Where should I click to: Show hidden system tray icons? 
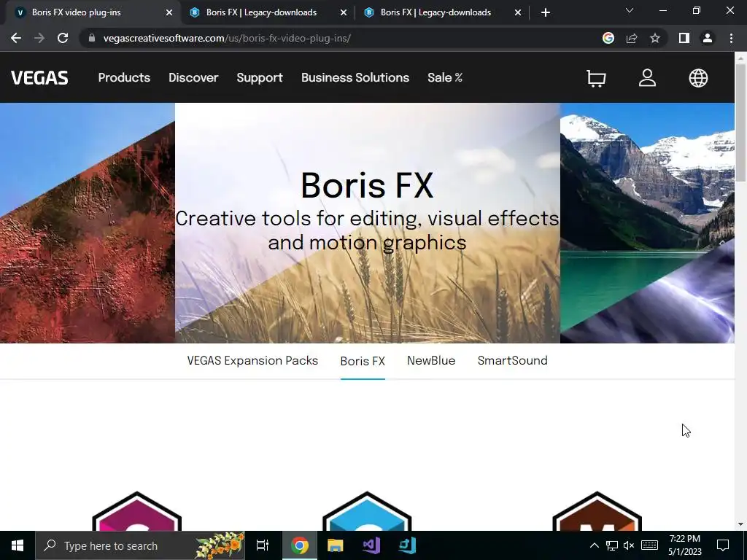pos(594,545)
